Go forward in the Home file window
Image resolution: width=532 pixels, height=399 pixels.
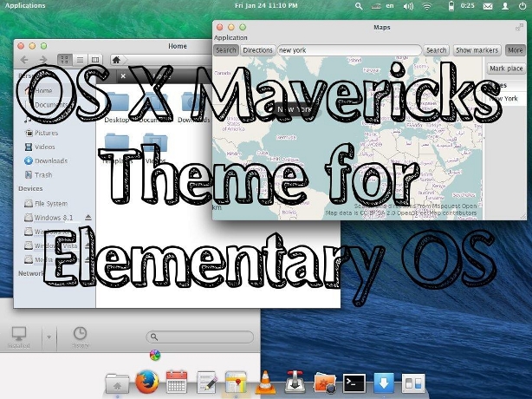[x=43, y=60]
